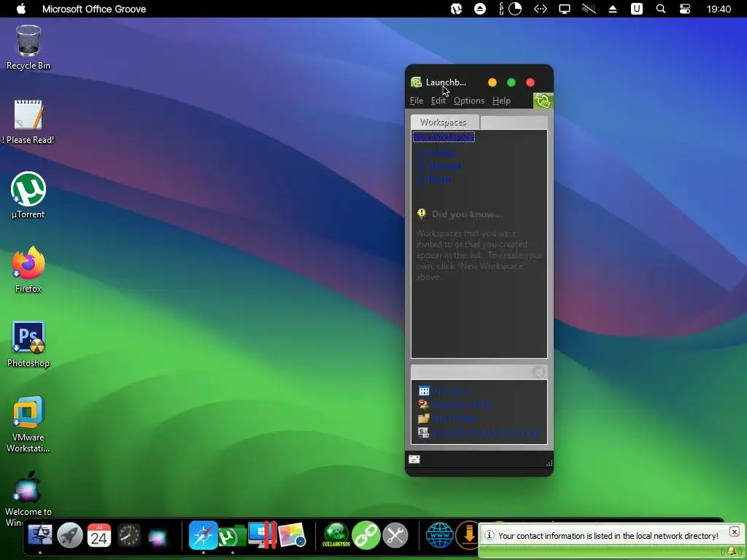Open the Clock icon in the dock

(x=128, y=536)
